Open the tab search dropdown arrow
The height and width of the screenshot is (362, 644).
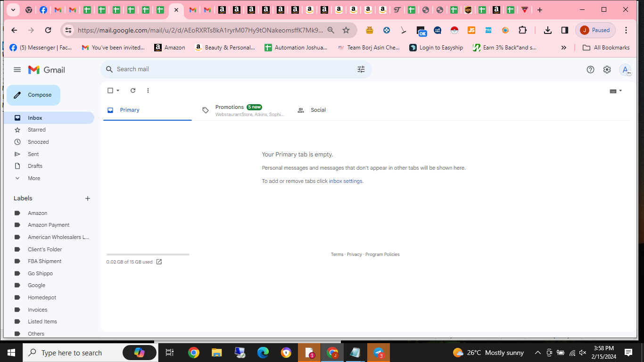13,10
